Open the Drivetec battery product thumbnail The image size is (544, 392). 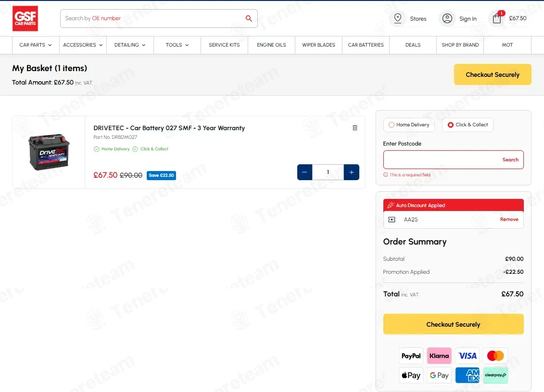pos(49,152)
